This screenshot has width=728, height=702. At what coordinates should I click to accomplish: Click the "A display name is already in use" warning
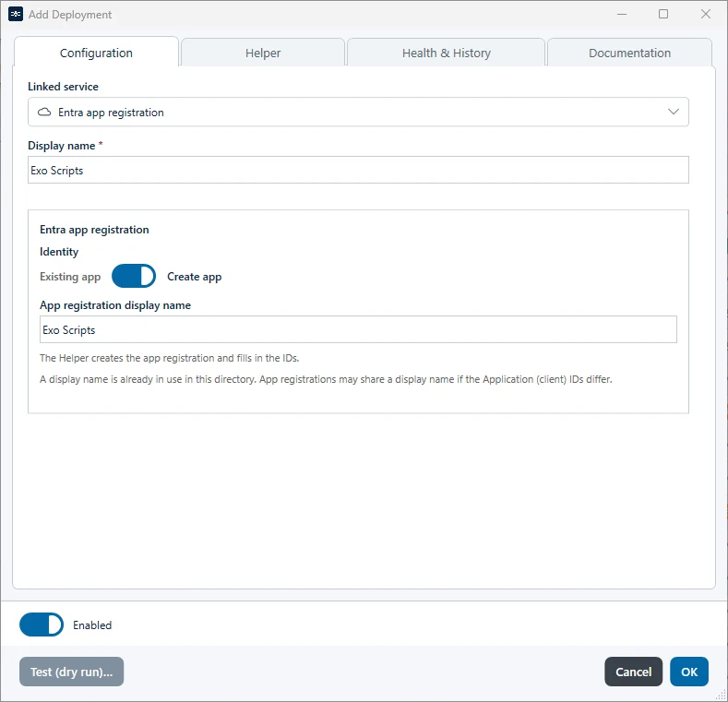(x=326, y=379)
